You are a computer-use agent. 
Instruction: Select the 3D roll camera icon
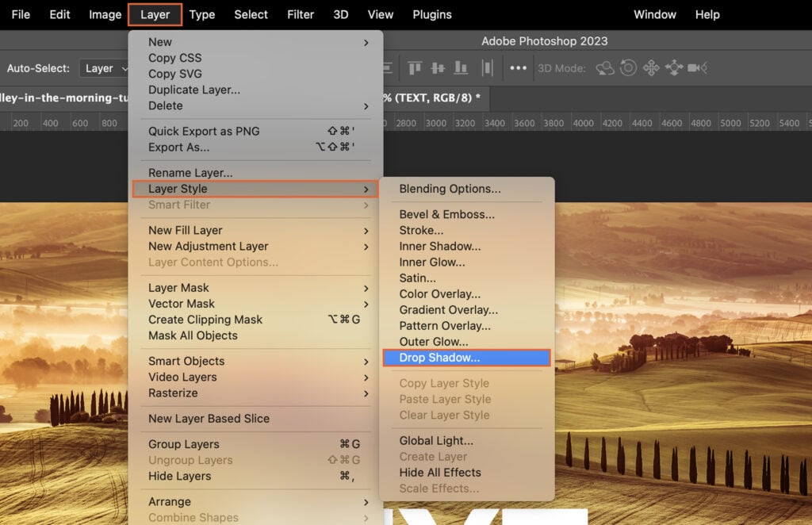click(x=626, y=69)
